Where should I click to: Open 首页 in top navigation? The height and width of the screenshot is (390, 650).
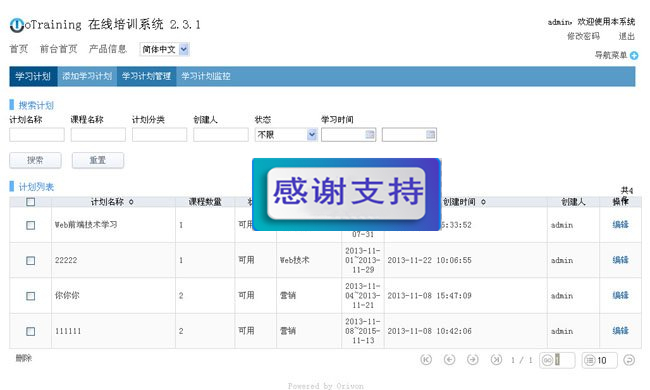pos(19,49)
